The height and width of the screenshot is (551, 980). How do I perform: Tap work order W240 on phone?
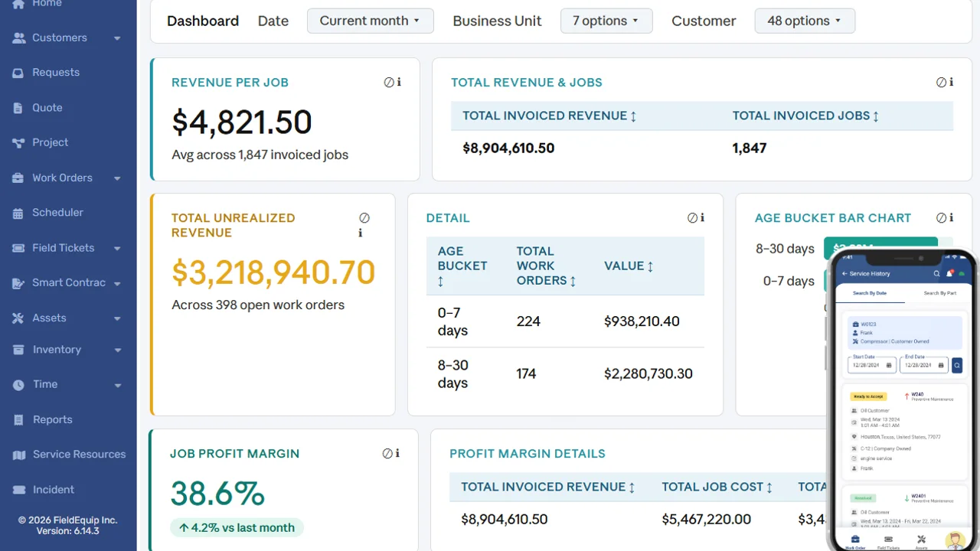(x=917, y=395)
